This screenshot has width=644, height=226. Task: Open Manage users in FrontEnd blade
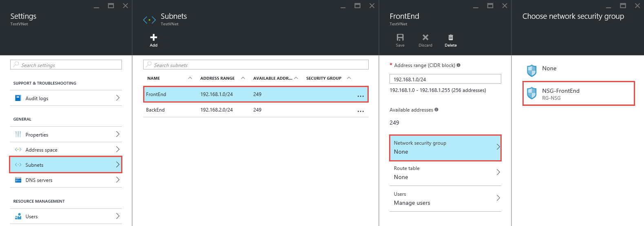(445, 199)
